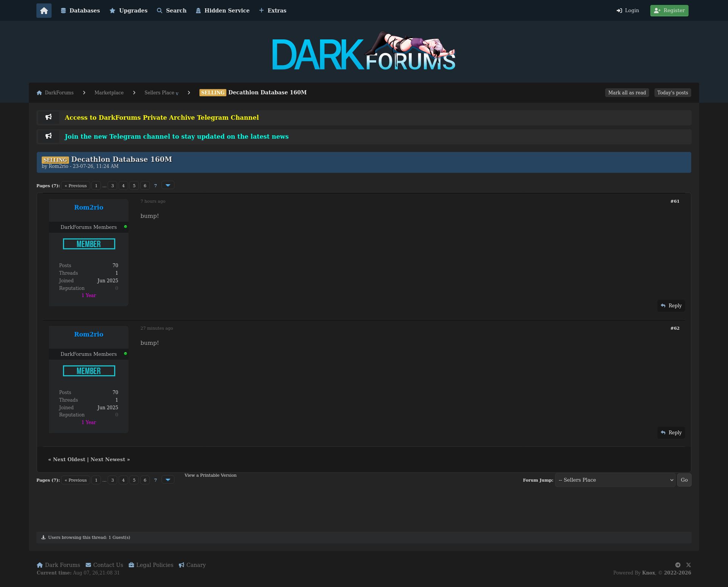
Task: Open Rom2rio username on post #61
Action: (89, 207)
